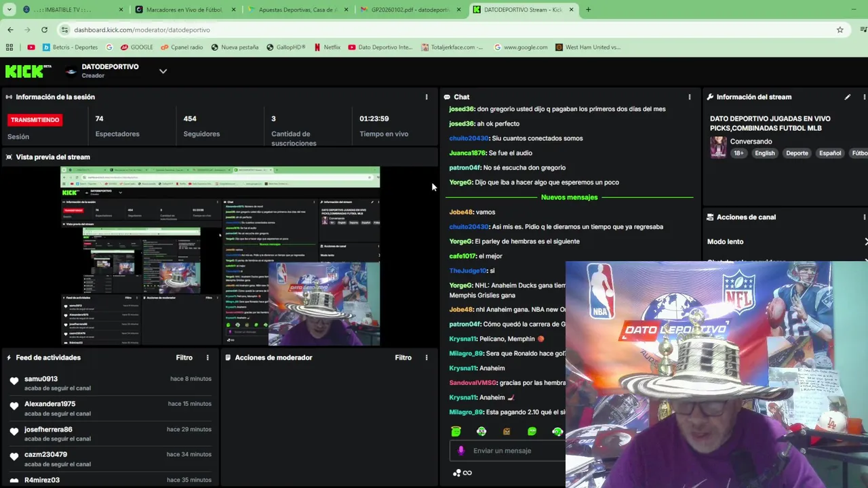868x488 pixels.
Task: Open the GallopHD bookmark
Action: 285,47
